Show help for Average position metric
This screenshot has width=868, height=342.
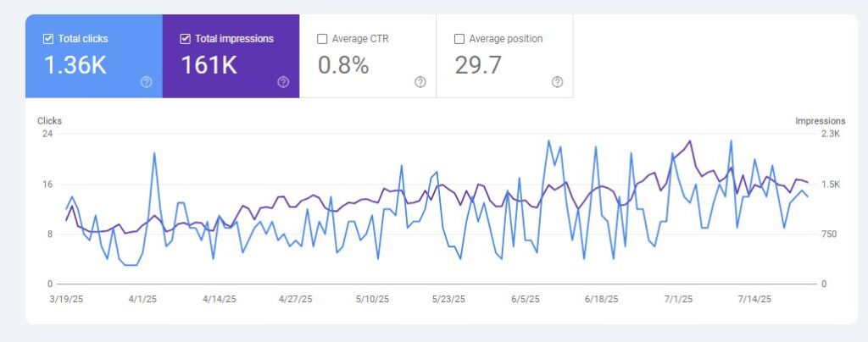coord(557,82)
